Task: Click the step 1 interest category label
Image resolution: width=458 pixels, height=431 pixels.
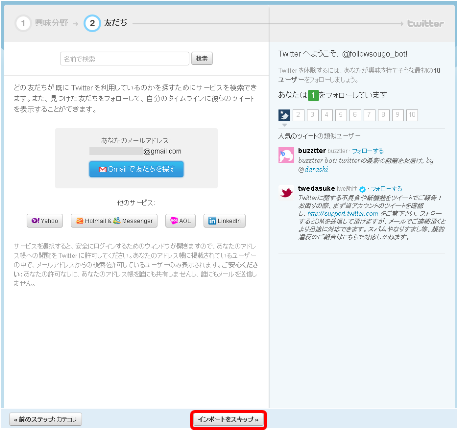Action: coord(51,23)
